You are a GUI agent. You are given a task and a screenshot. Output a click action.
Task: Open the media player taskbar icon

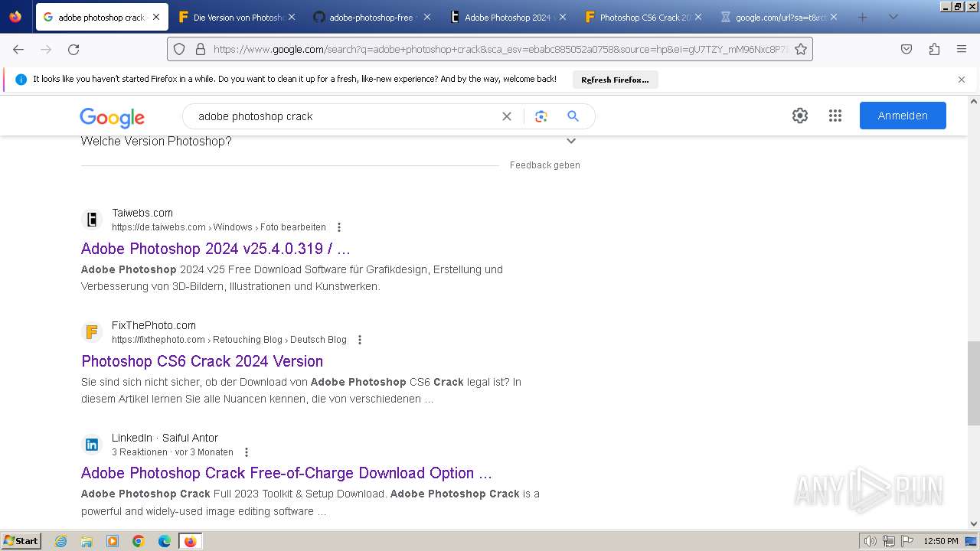[x=113, y=541]
